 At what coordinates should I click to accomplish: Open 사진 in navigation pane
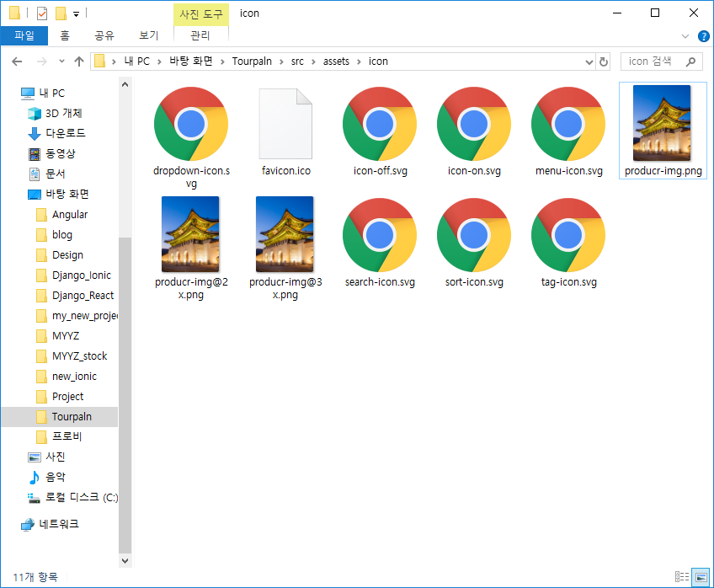pos(47,457)
